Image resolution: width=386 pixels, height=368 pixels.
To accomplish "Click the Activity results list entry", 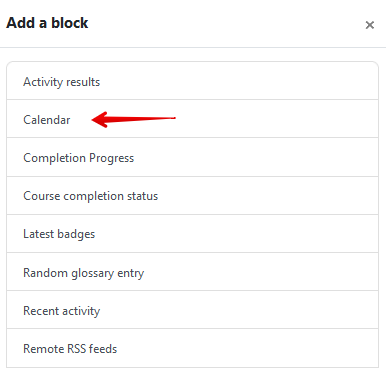I will click(193, 81).
